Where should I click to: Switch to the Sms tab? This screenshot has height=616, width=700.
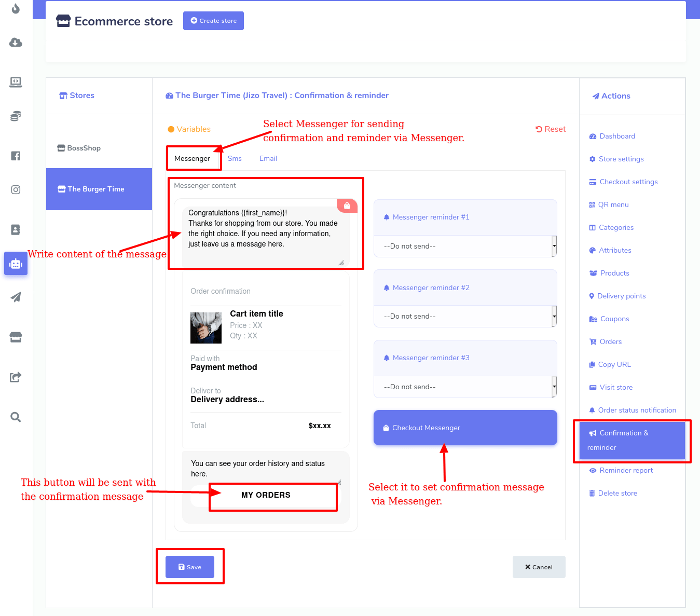235,158
